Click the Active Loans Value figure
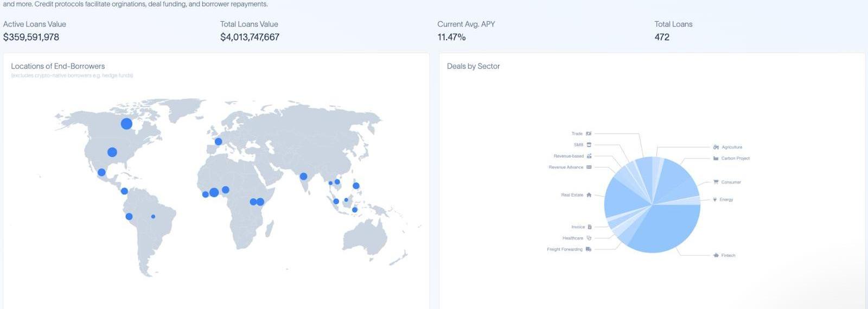This screenshot has width=868, height=309. pos(31,37)
